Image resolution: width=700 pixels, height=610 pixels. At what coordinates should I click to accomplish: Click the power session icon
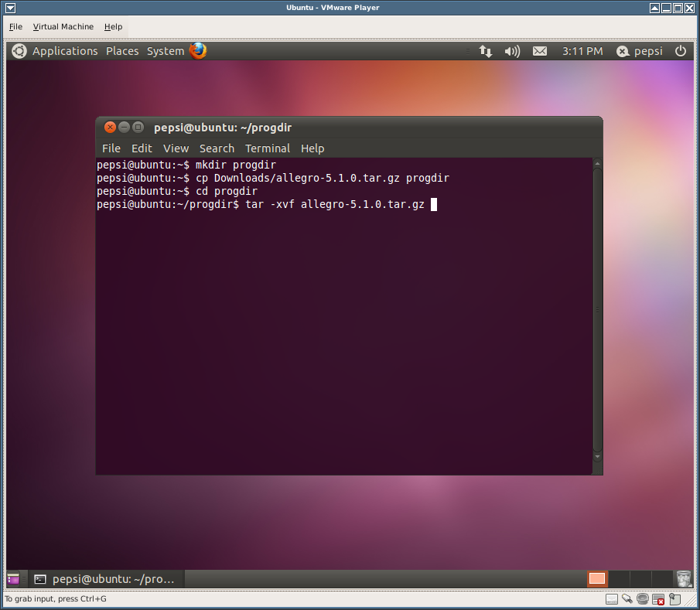[681, 51]
